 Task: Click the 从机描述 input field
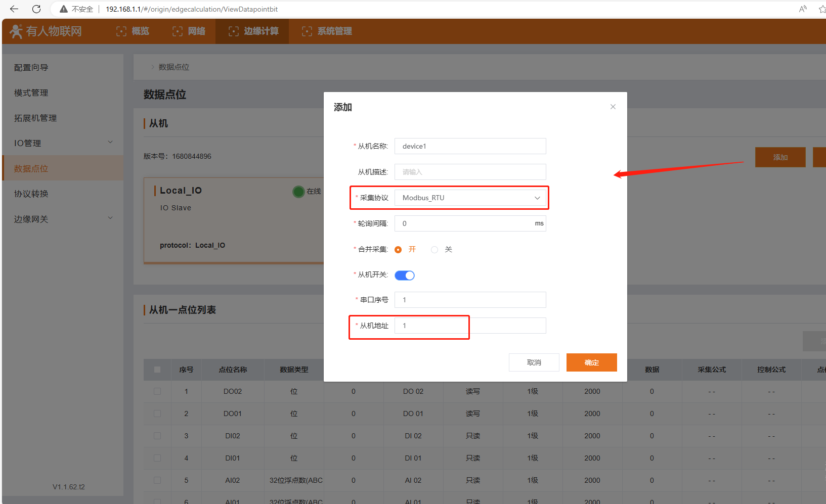tap(470, 172)
